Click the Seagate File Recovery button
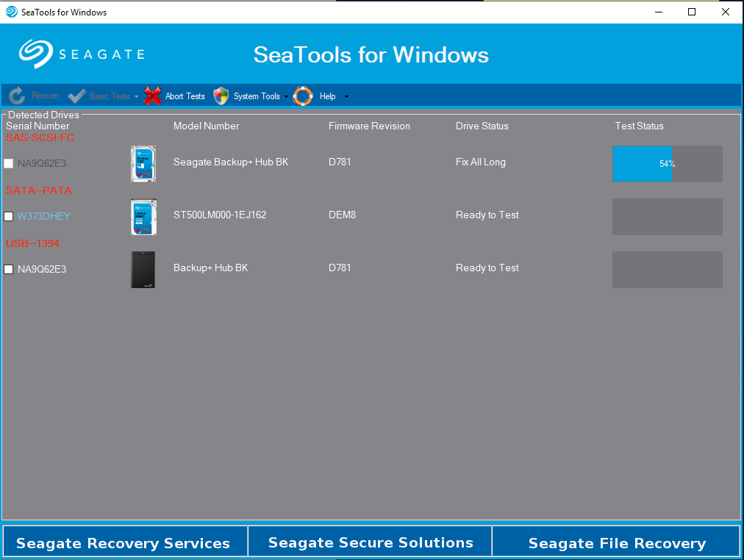Viewport: 744px width, 560px height. (x=617, y=543)
